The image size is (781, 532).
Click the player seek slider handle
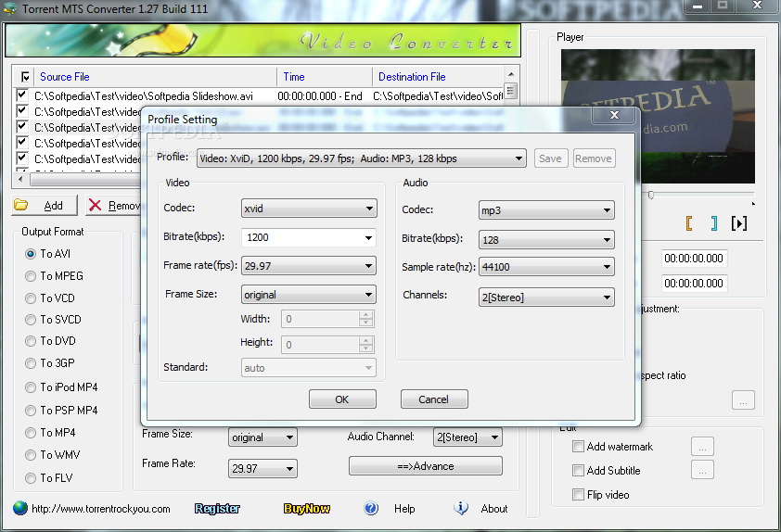tap(650, 195)
